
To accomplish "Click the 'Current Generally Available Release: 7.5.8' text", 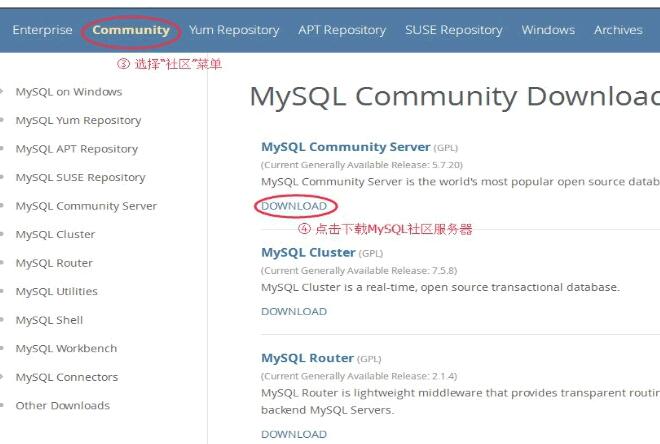I will pos(359,270).
